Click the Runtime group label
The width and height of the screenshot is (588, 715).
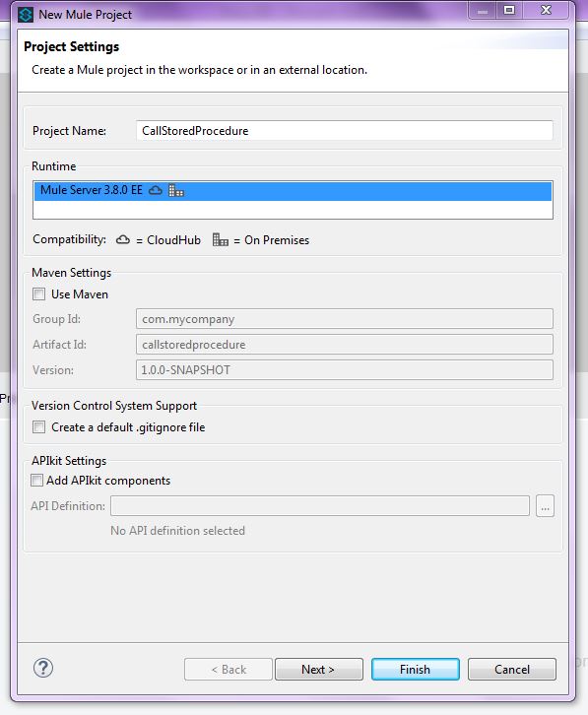point(54,166)
